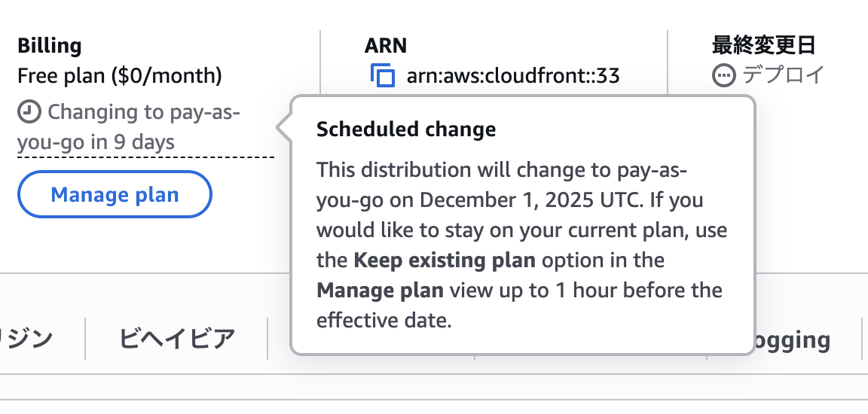Click the popover's pointer arrow
Screen dimensions: 868x414
284,127
